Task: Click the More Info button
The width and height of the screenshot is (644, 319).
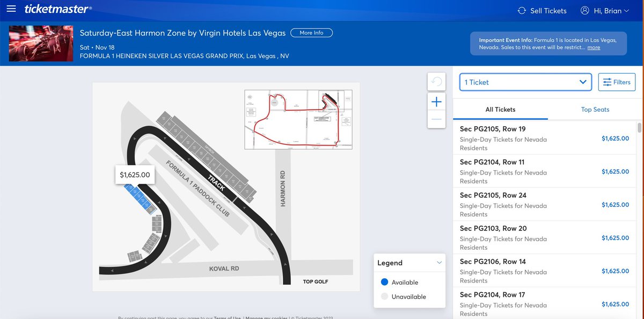Action: (311, 33)
